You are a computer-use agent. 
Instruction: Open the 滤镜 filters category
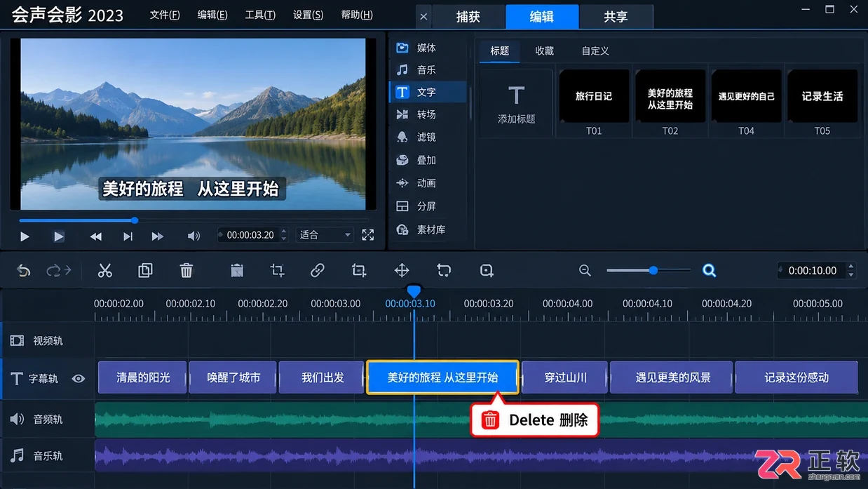[427, 137]
